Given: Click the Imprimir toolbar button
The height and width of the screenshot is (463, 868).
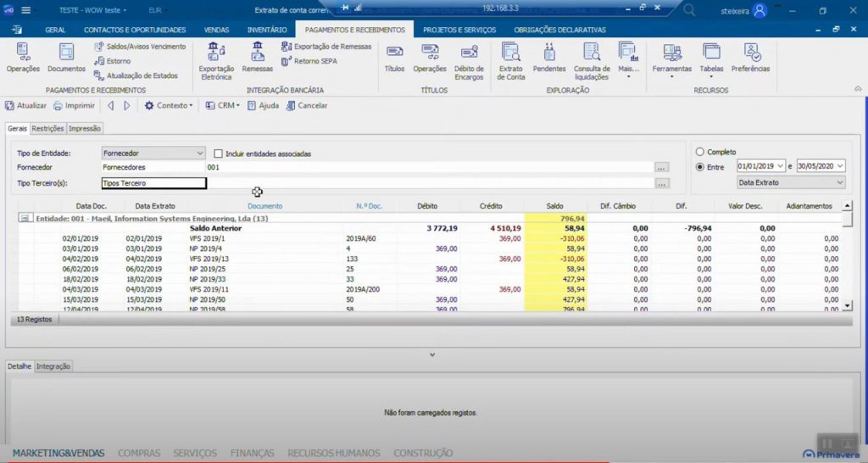Looking at the screenshot, I should [75, 105].
